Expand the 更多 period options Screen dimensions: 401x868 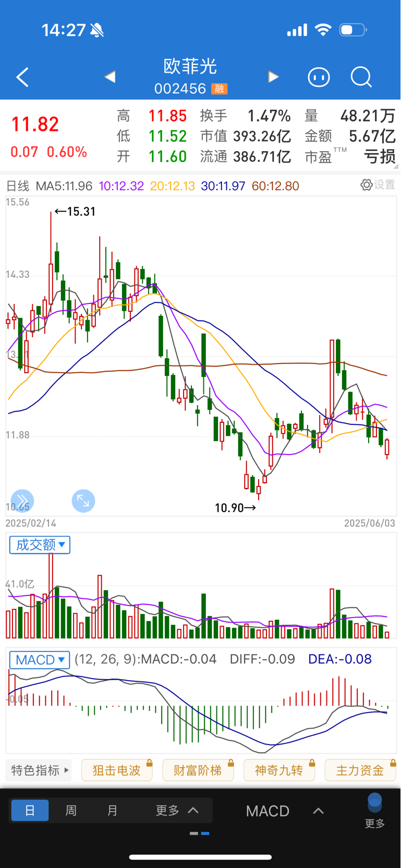tap(177, 810)
